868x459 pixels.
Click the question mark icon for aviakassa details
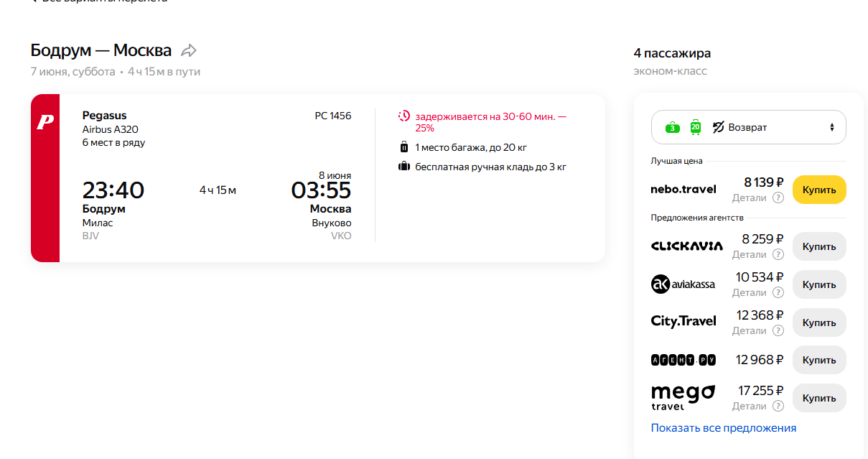[778, 292]
